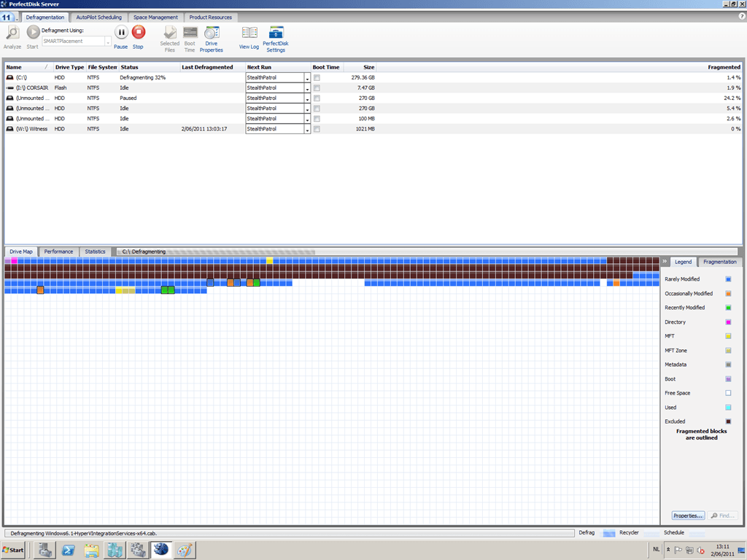
Task: Switch to Space Management tab
Action: [x=155, y=17]
